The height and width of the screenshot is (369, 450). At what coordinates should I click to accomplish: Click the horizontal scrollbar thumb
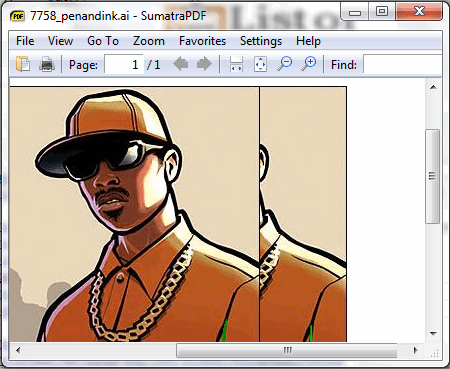point(287,350)
